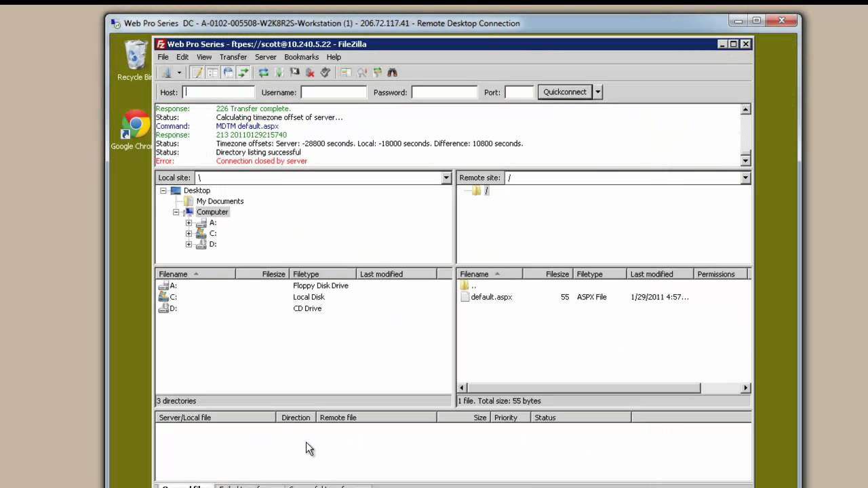The width and height of the screenshot is (868, 488).
Task: Sort local list by Filetype column
Action: pos(323,274)
